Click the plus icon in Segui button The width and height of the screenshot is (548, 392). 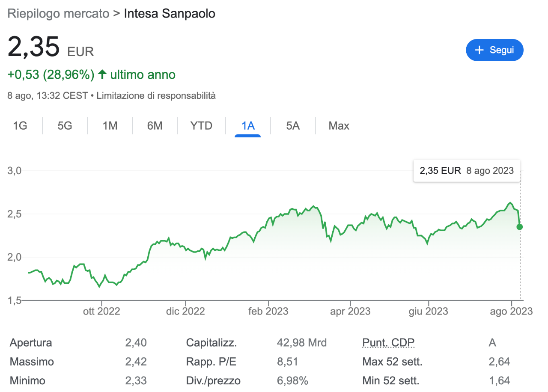[479, 50]
